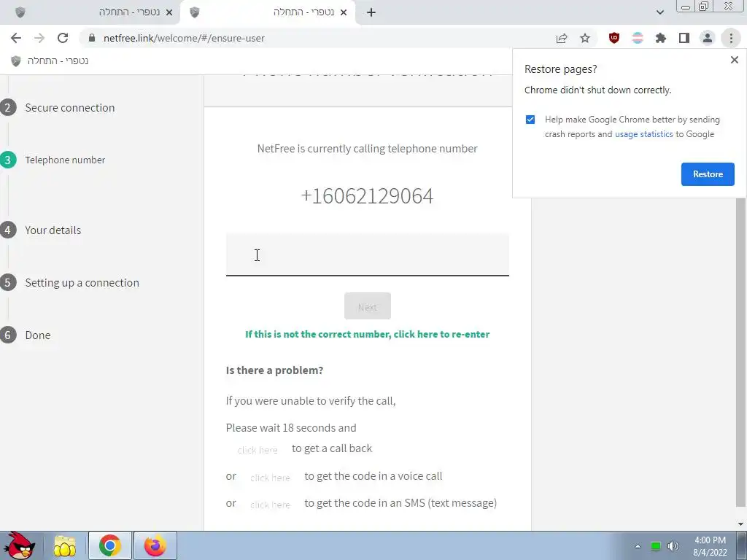
Task: Open the Extensions puzzle piece menu
Action: point(661,38)
